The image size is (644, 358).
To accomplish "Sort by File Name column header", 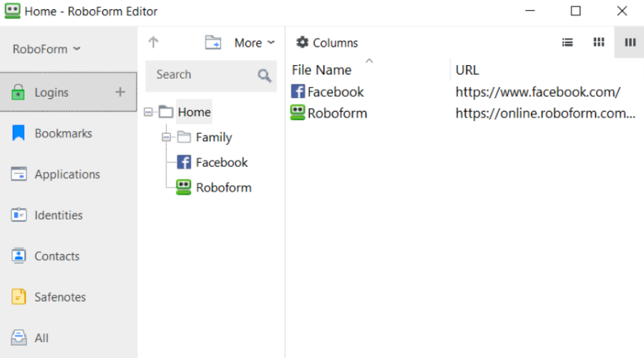I will (x=321, y=70).
